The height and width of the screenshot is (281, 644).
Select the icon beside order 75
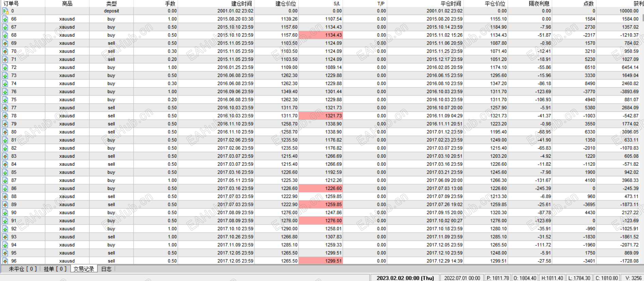(x=5, y=100)
